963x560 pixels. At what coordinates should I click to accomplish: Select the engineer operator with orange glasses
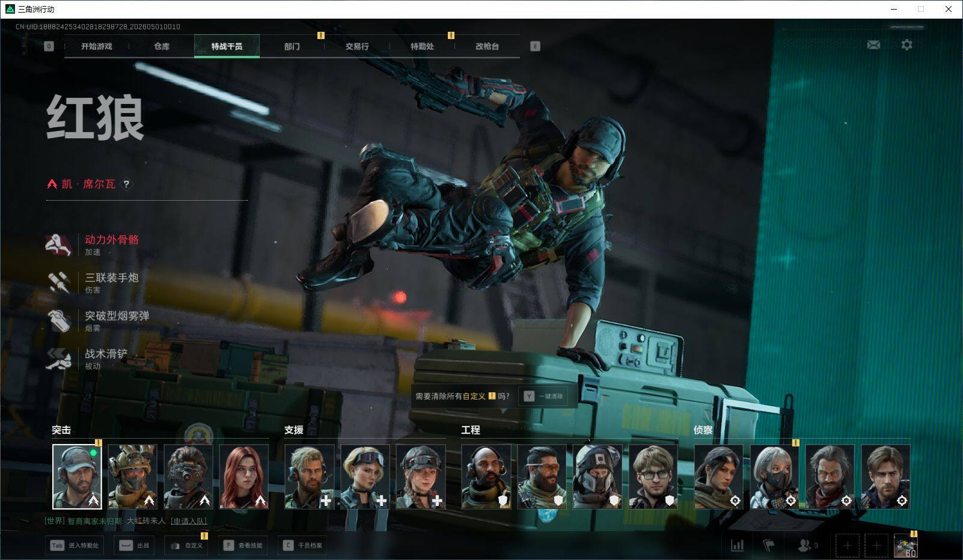tap(542, 476)
